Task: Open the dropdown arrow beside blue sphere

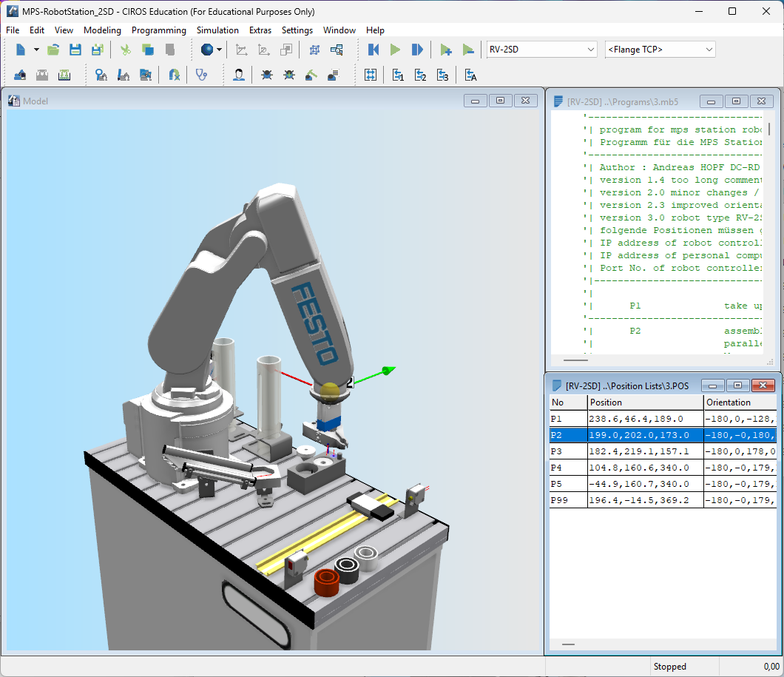Action: coord(219,50)
